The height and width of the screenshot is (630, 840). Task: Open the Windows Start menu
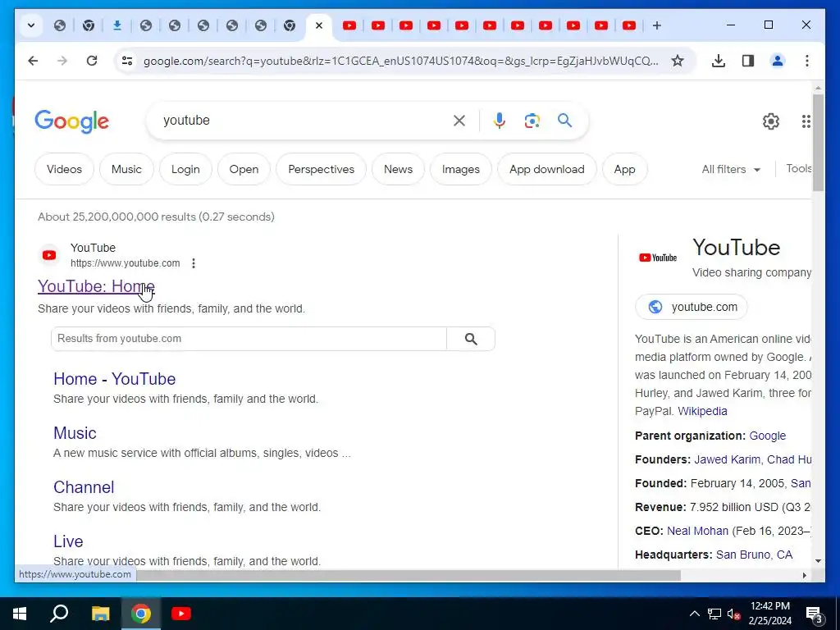[x=20, y=614]
